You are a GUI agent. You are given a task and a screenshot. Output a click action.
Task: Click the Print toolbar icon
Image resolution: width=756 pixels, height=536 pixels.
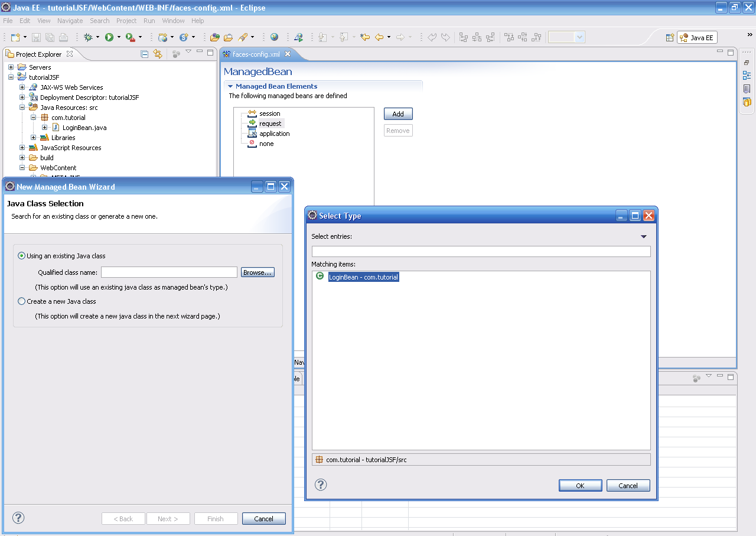(x=64, y=37)
